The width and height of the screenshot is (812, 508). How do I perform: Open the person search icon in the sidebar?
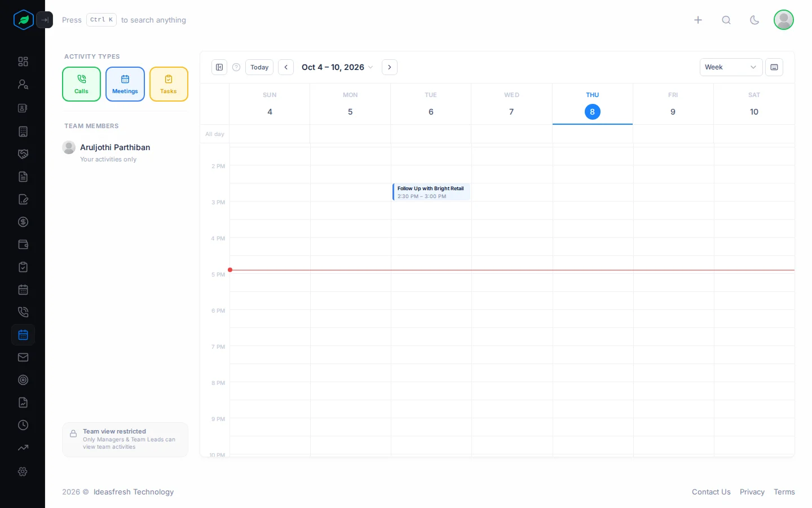pos(23,85)
